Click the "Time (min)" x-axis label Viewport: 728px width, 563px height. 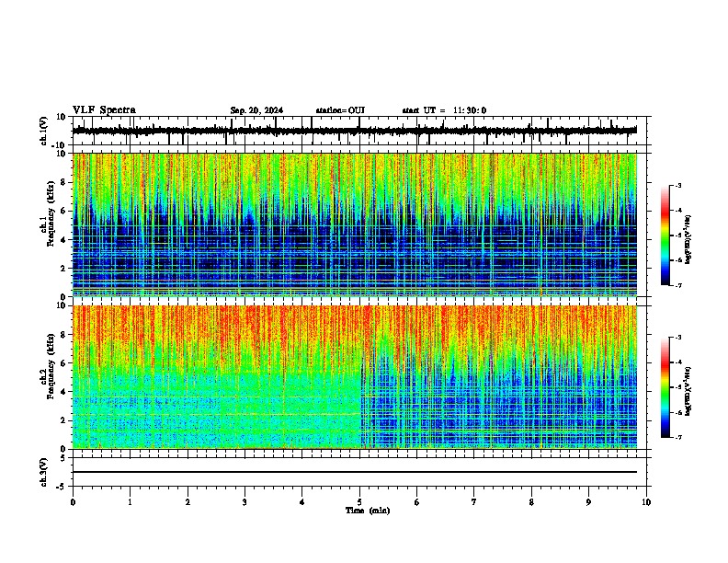(x=368, y=511)
